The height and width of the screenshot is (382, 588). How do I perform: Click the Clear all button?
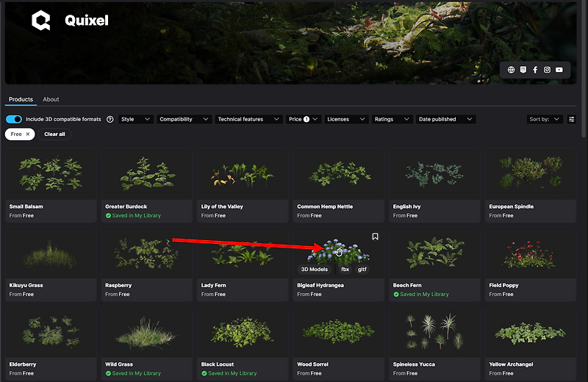coord(54,134)
